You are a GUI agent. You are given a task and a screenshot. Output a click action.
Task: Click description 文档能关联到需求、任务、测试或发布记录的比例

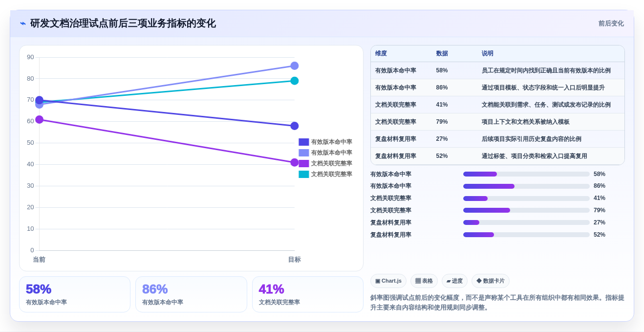coord(546,105)
